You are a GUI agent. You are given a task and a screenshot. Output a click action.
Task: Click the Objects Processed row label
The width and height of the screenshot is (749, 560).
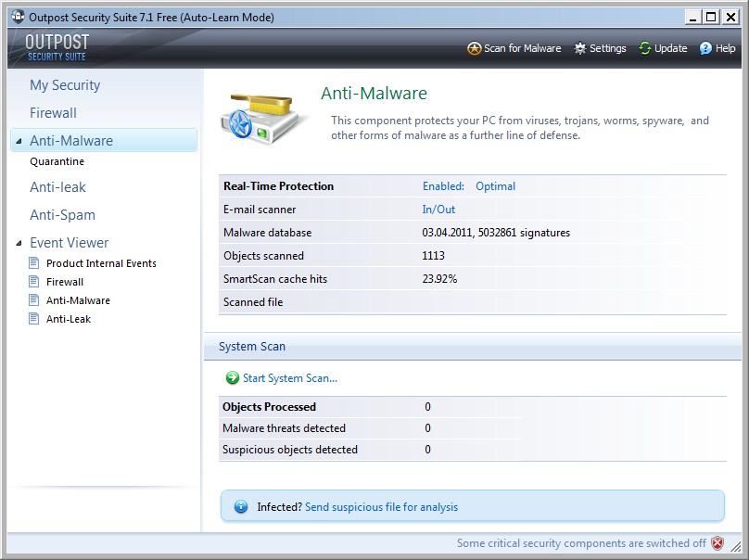270,407
